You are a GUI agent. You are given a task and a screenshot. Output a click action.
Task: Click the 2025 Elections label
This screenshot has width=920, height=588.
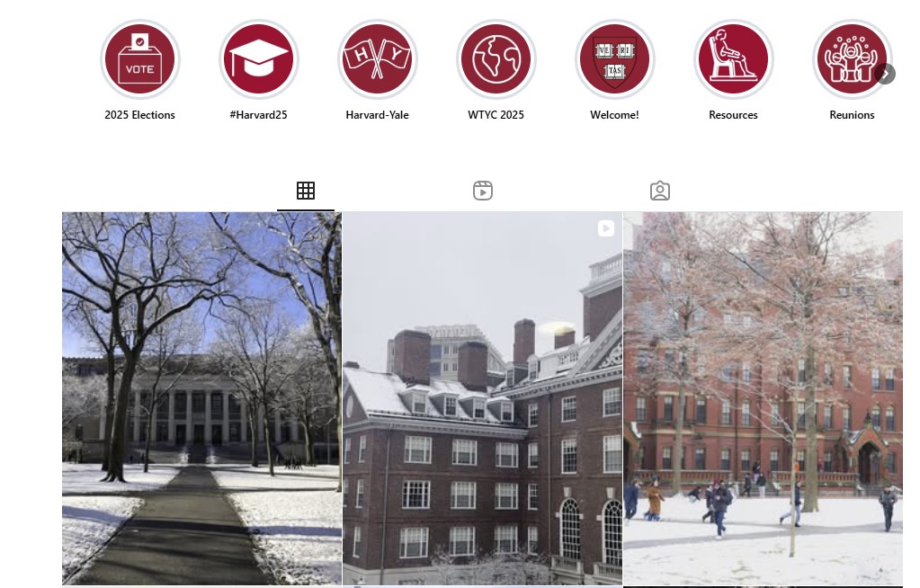139,115
